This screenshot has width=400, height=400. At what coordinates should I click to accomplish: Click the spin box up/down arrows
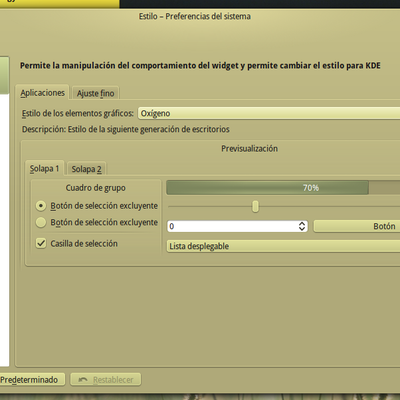tap(302, 226)
